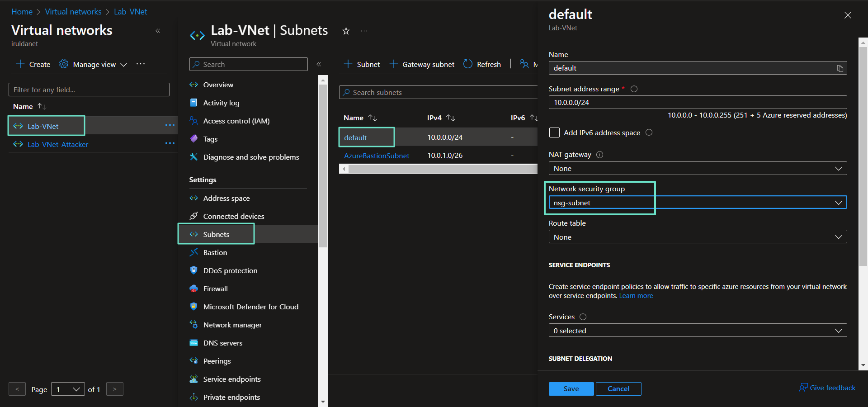Viewport: 868px width, 407px height.
Task: Sort subnets by Name column
Action: (373, 118)
